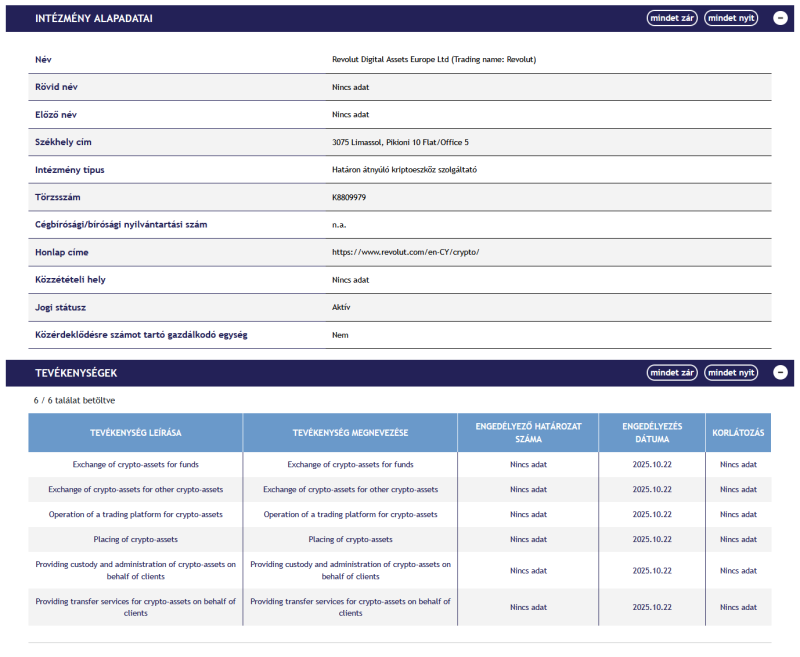Viewport: 800px width, 657px height.
Task: Click 'mindet nyit' in Tevékenységek header
Action: pos(731,373)
